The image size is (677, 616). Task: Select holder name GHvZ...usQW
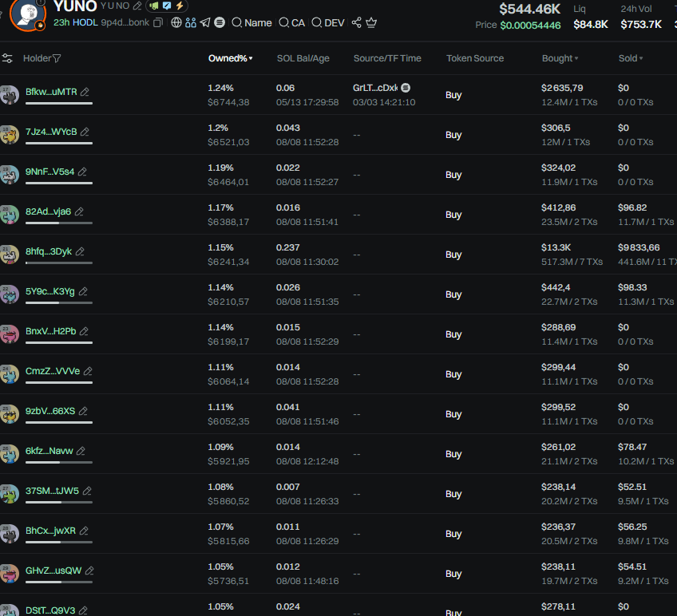tap(53, 571)
